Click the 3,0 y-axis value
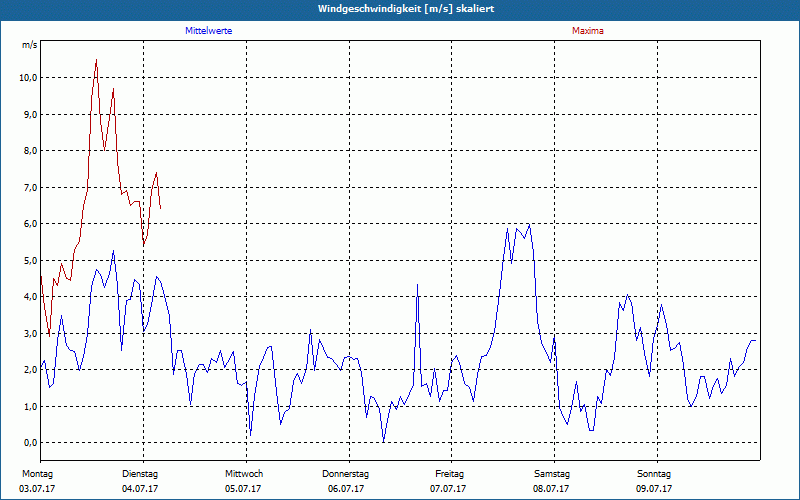The image size is (800, 500). point(31,333)
